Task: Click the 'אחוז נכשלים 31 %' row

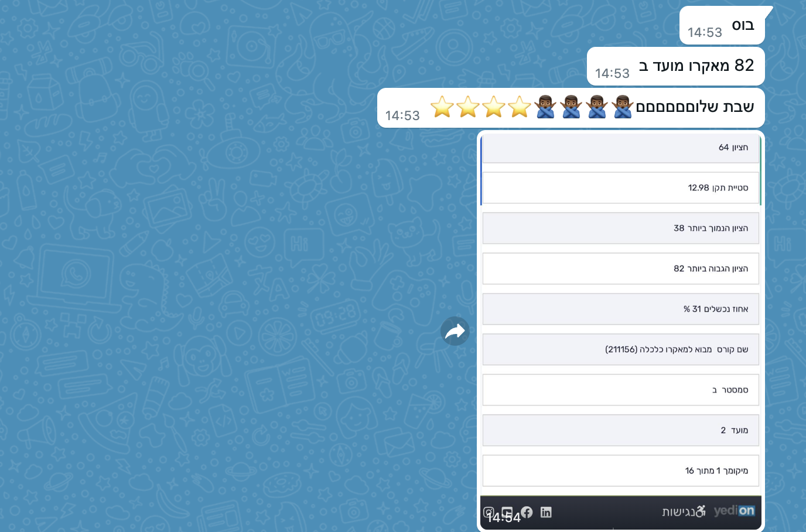Action: (620, 309)
